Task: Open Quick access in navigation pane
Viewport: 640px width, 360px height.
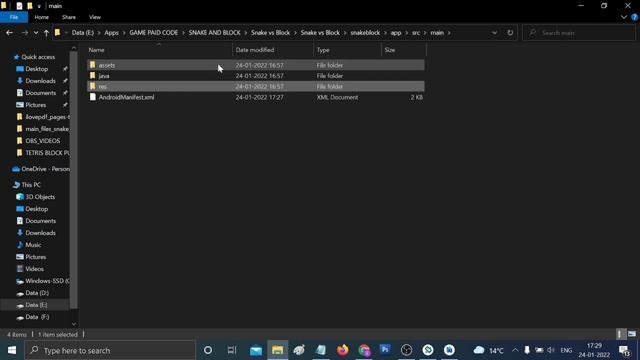Action: (x=38, y=57)
